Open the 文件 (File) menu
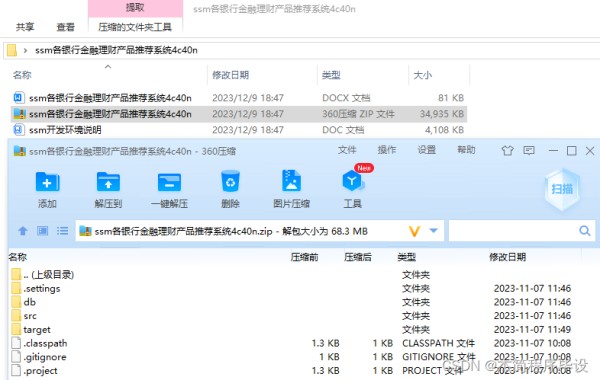Screen dimensions: 600x380 pyautogui.click(x=347, y=150)
